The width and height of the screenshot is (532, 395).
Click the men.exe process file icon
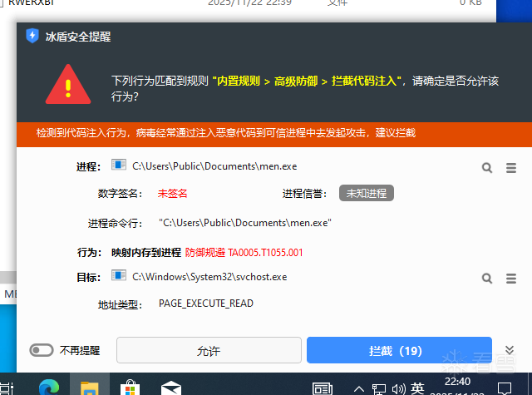coord(119,166)
